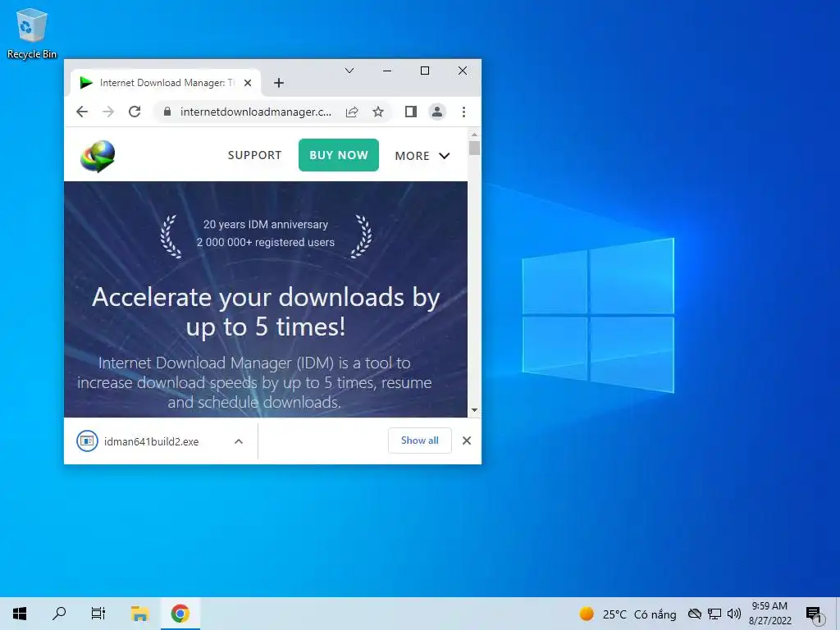The width and height of the screenshot is (840, 630).
Task: Minimize the Chrome window
Action: click(387, 71)
